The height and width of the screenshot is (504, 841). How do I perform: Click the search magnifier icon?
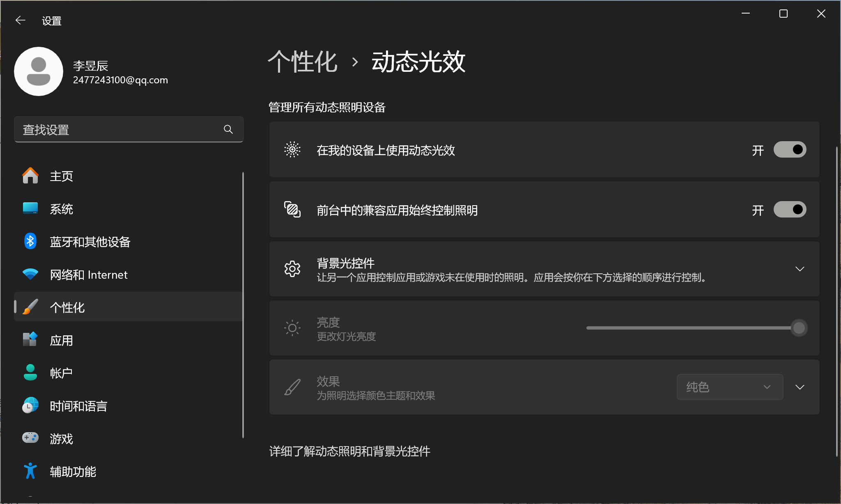[x=228, y=130]
